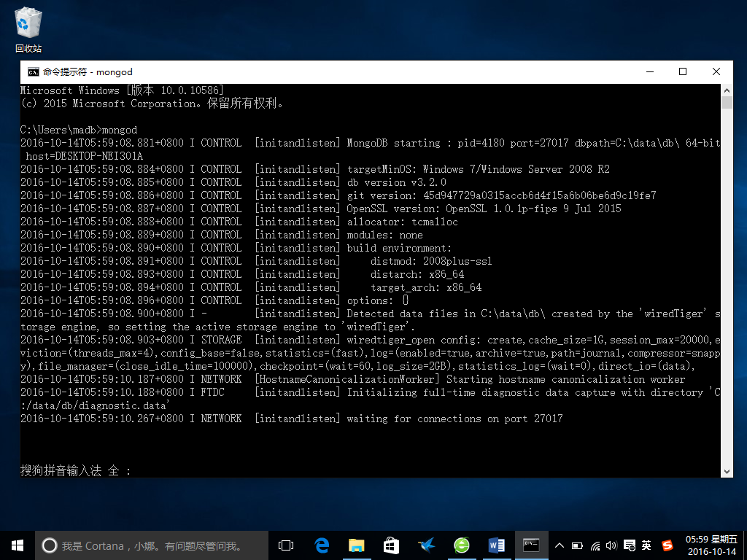Click the battery status tray icon
Viewport: 747px width, 560px height.
[577, 545]
